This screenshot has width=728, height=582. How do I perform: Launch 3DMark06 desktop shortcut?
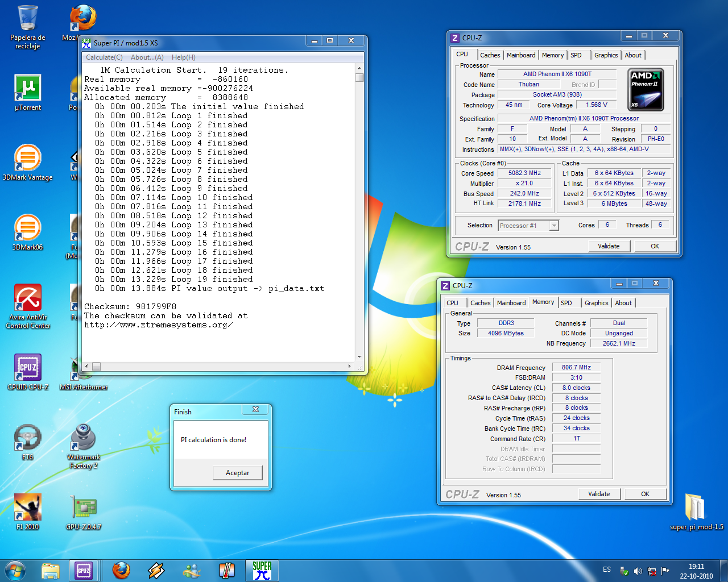tap(27, 232)
